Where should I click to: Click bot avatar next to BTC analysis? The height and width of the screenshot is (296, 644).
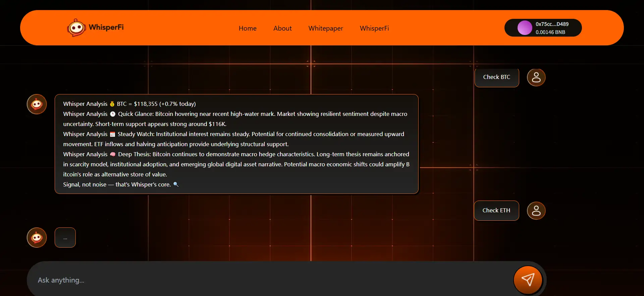pos(37,104)
